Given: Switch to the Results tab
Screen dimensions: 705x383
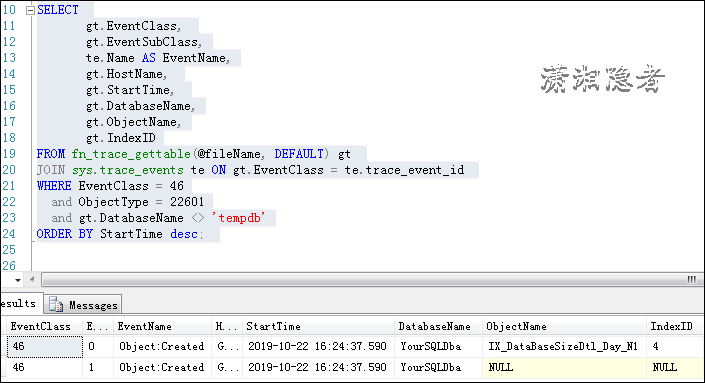Looking at the screenshot, I should [21, 303].
